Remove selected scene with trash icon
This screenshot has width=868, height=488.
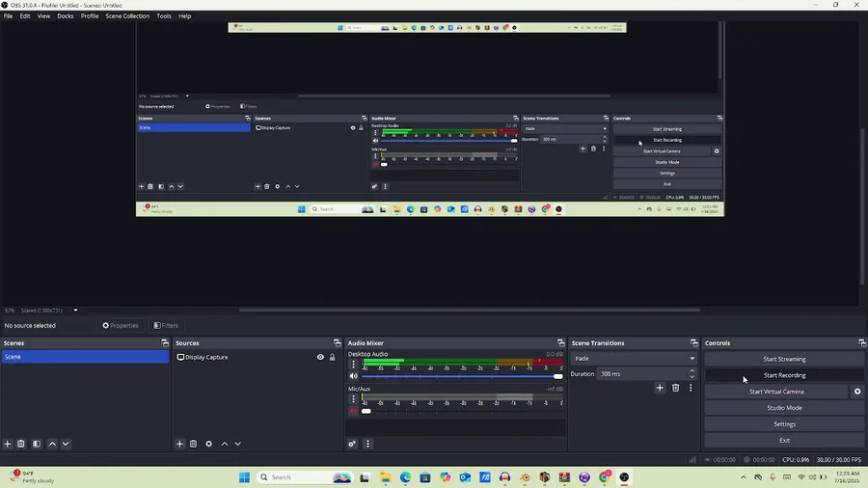pyautogui.click(x=21, y=444)
